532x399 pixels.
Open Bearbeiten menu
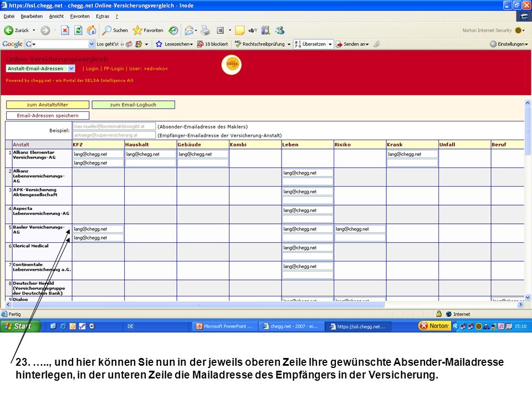point(32,16)
